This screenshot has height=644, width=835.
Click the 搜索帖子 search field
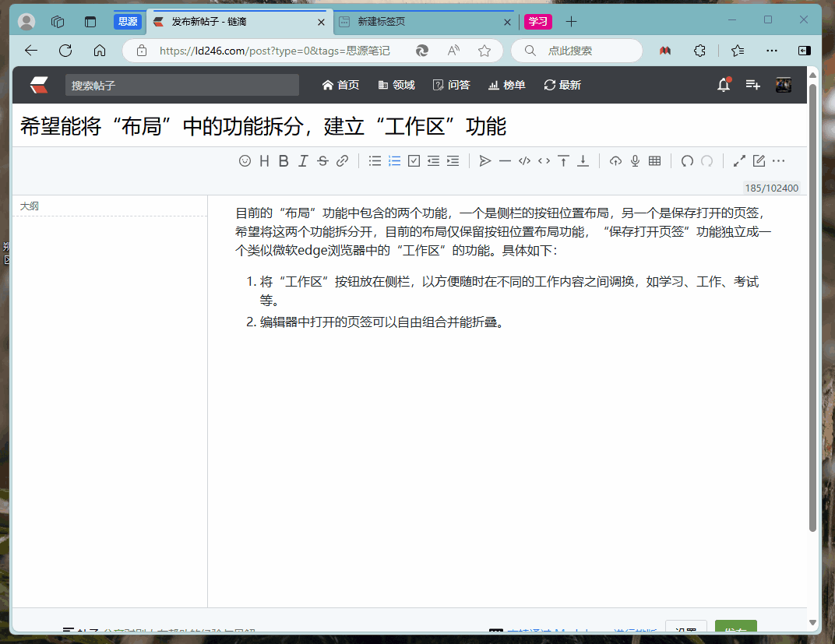[182, 85]
